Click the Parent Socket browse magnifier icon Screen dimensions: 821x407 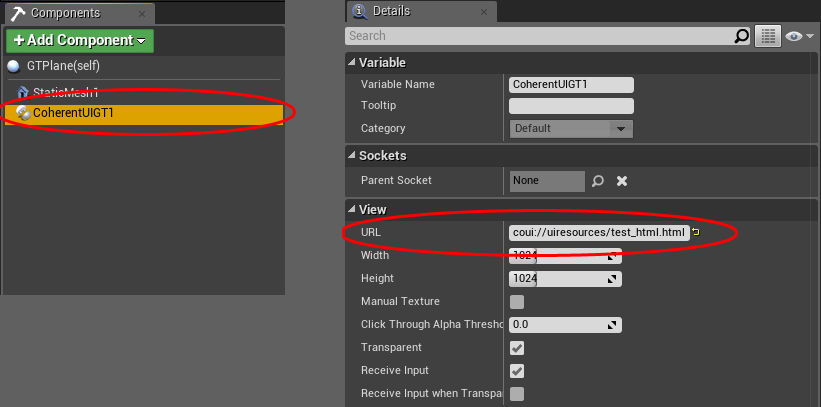(x=598, y=181)
